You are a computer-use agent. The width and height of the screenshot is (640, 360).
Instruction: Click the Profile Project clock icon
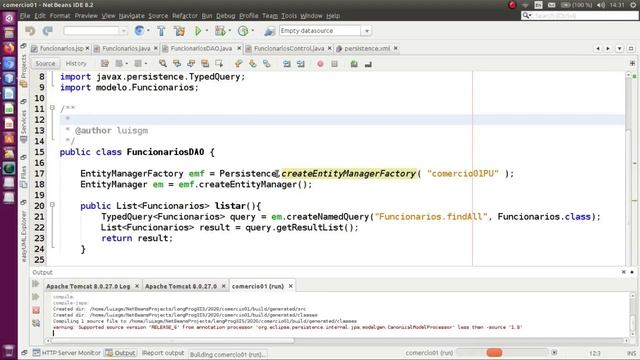[x=243, y=31]
